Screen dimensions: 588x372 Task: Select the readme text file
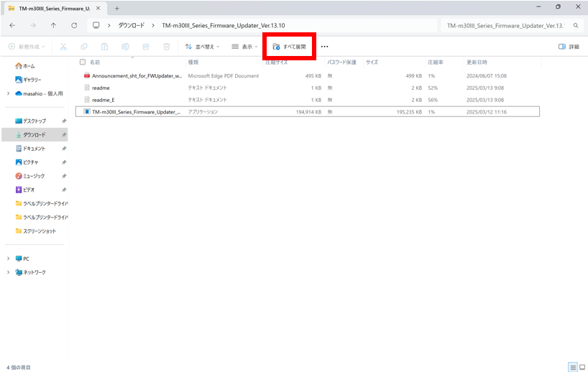tap(308, 88)
